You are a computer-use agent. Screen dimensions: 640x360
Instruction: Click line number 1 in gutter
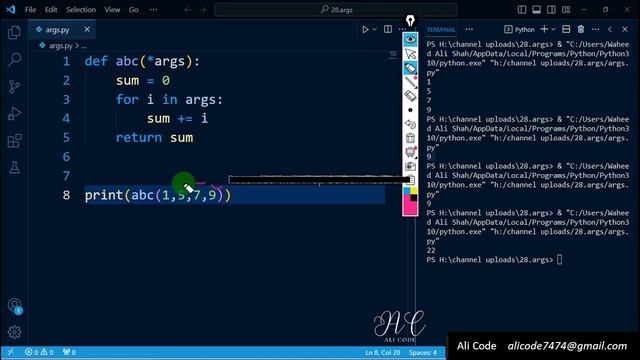tap(66, 62)
